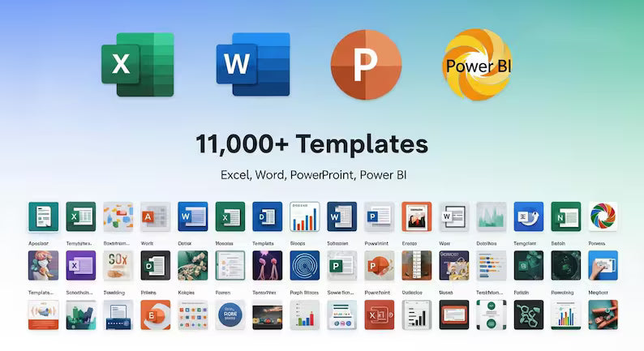The image size is (644, 351).
Task: Open the multicolor aperture swirl icon
Action: pyautogui.click(x=603, y=216)
